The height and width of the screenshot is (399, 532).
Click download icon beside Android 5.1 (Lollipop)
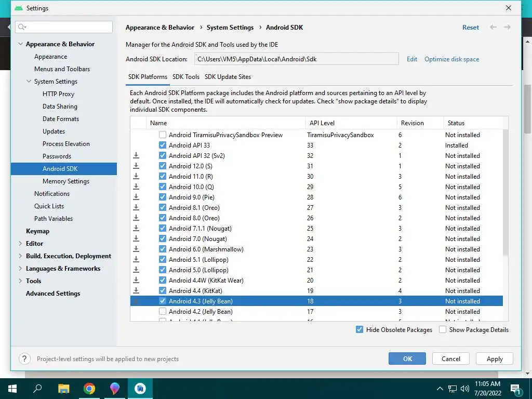tap(136, 260)
